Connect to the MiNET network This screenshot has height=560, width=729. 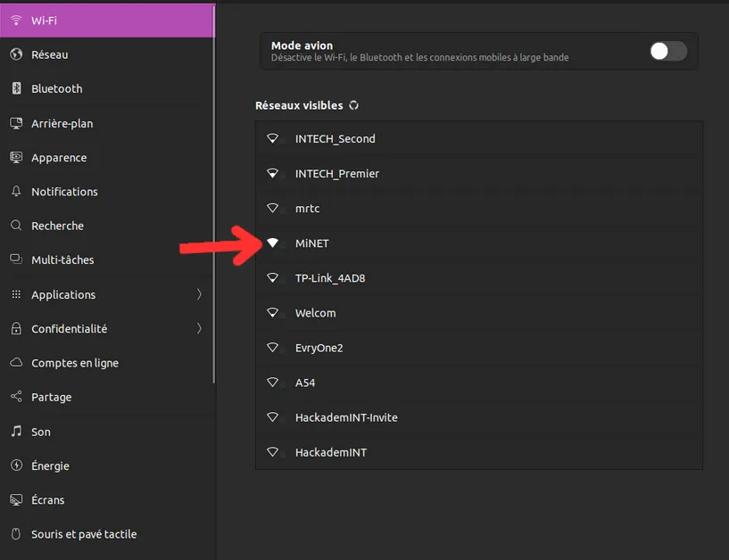tap(479, 243)
